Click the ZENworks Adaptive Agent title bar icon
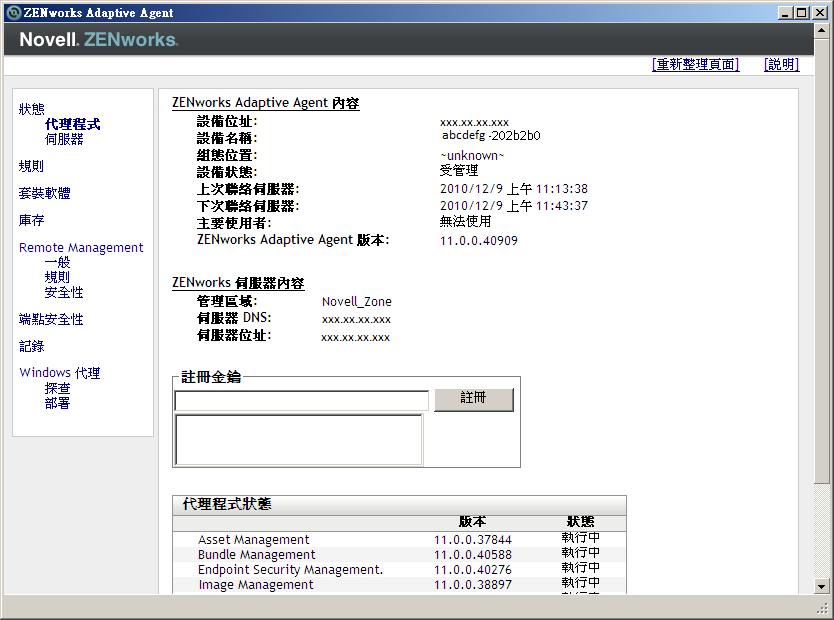The height and width of the screenshot is (620, 834). pos(13,13)
